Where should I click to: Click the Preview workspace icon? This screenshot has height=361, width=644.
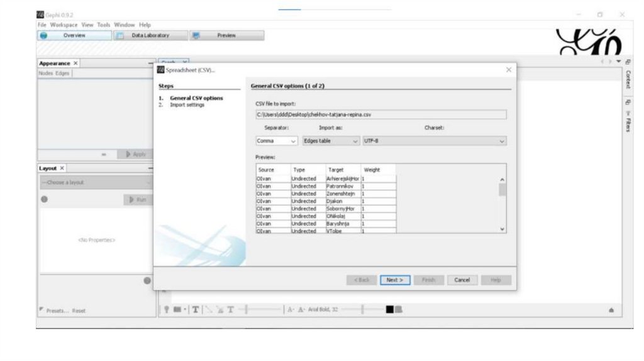[196, 36]
